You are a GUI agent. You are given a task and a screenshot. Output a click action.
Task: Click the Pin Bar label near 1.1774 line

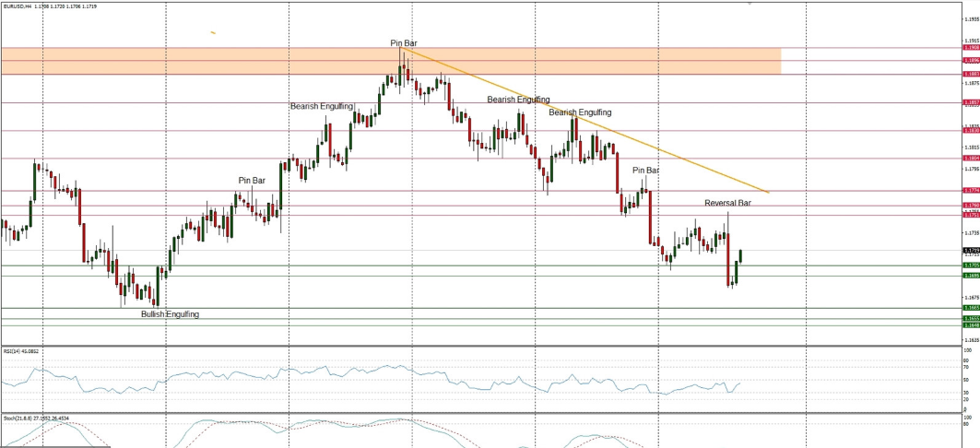pos(645,171)
